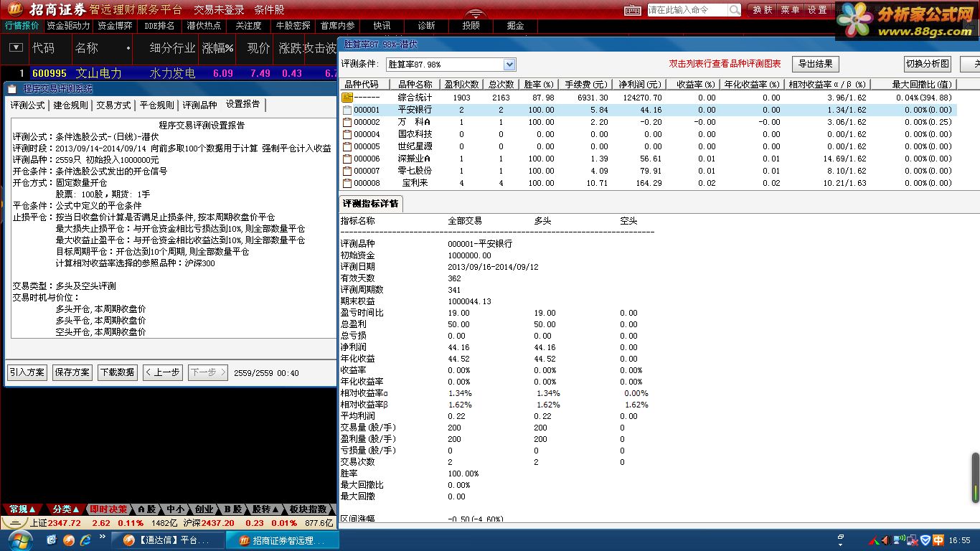980x551 pixels.
Task: Select the 评测指标详情 tab
Action: tap(370, 204)
